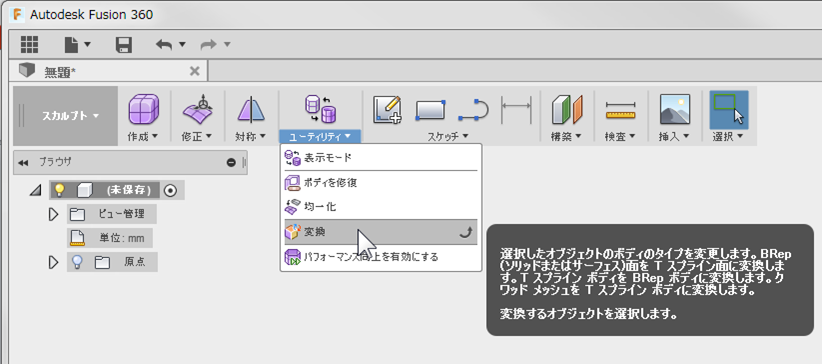Click the 構築 plane icon

[x=567, y=109]
